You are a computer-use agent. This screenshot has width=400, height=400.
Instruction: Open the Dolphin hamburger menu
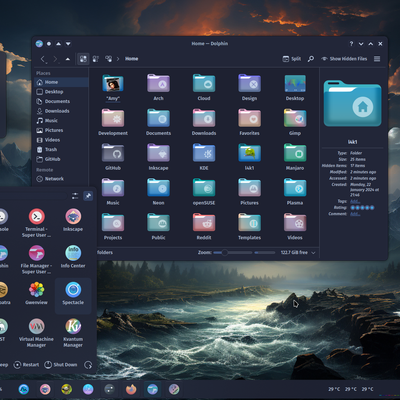[x=377, y=59]
